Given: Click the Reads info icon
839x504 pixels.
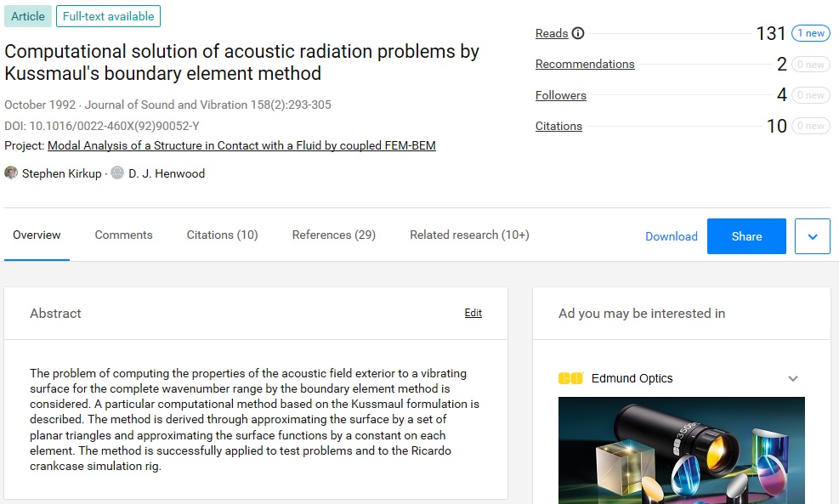Looking at the screenshot, I should pos(578,33).
